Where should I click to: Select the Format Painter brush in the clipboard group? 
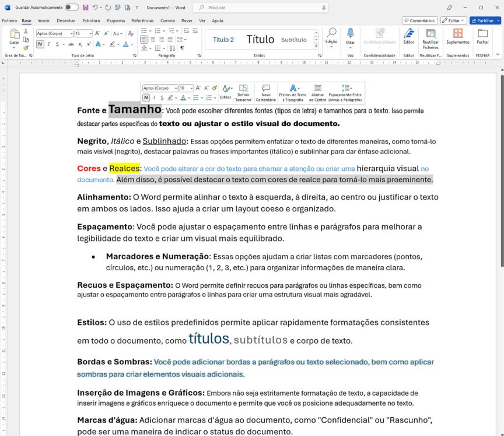(26, 48)
